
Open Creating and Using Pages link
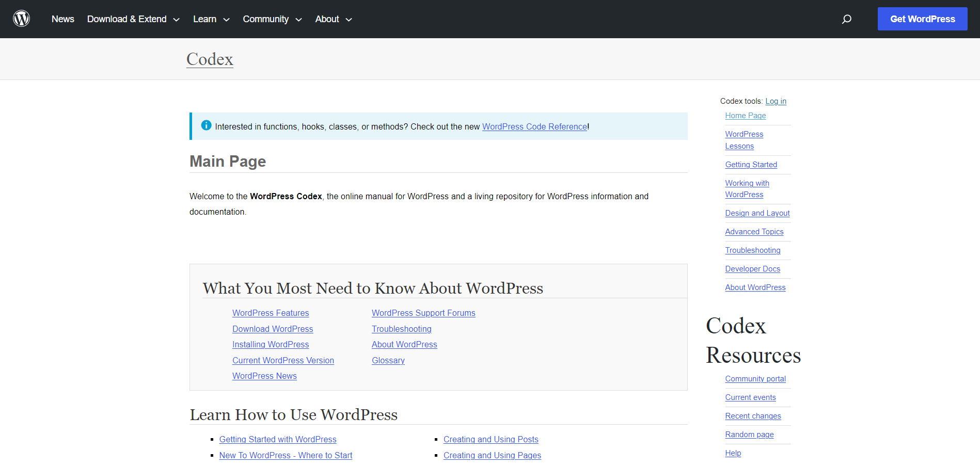click(x=492, y=455)
